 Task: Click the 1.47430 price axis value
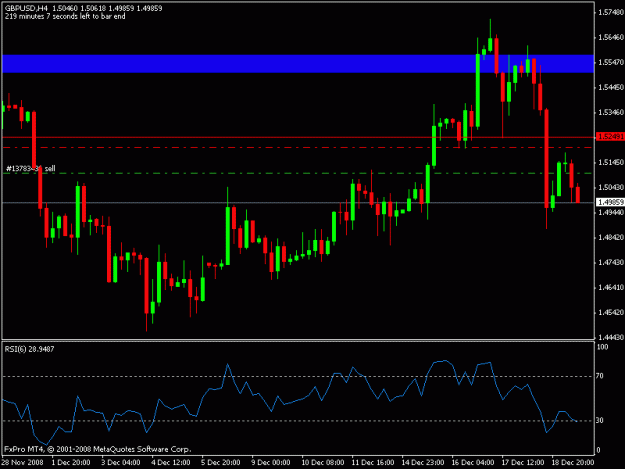pos(611,263)
